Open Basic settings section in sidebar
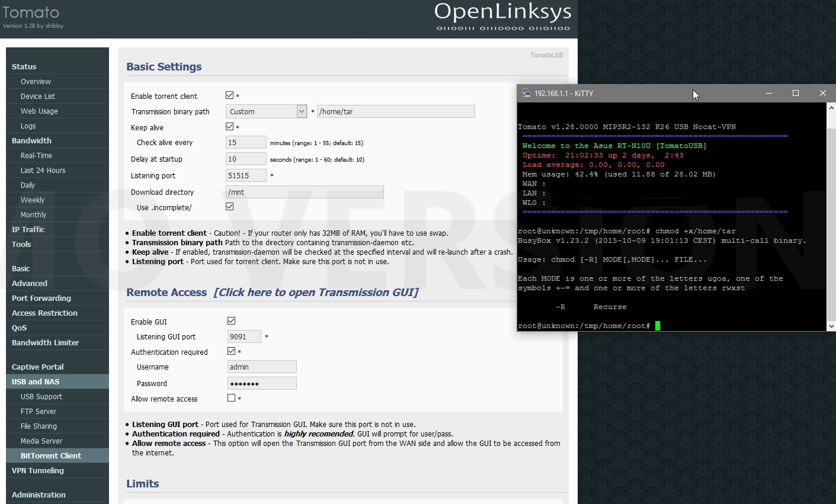The height and width of the screenshot is (504, 836). pyautogui.click(x=57, y=268)
